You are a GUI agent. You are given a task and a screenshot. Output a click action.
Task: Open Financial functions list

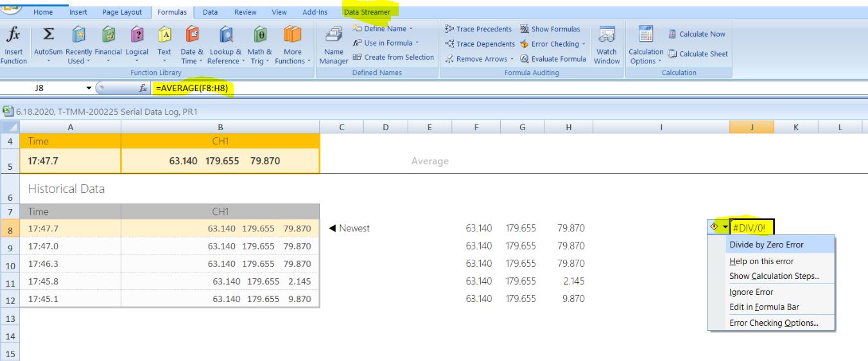tap(109, 45)
